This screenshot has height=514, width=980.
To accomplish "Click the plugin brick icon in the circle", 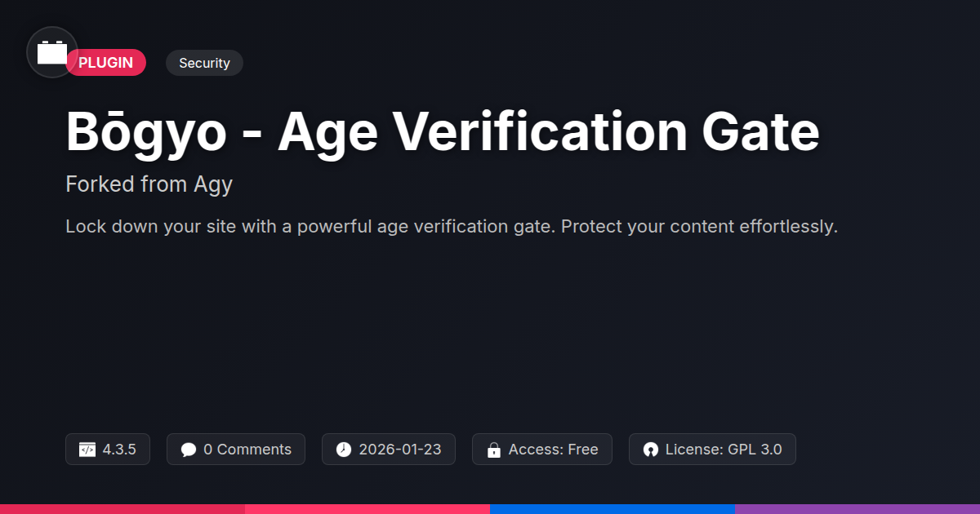I will [52, 53].
